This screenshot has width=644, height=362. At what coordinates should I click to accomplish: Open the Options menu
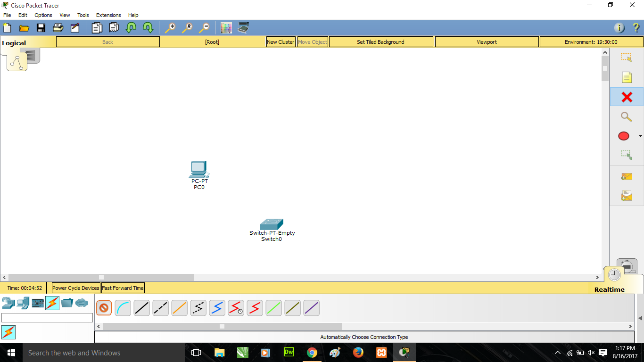(43, 15)
